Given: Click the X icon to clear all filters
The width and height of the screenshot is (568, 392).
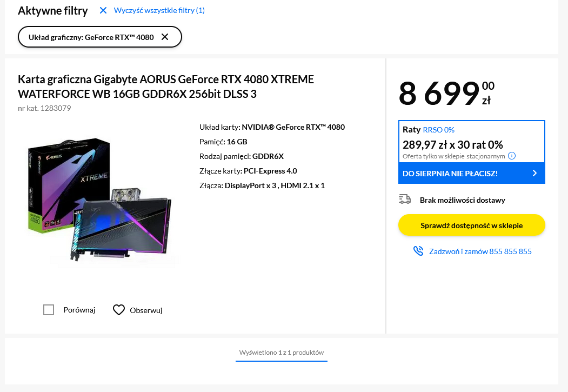Looking at the screenshot, I should 103,10.
